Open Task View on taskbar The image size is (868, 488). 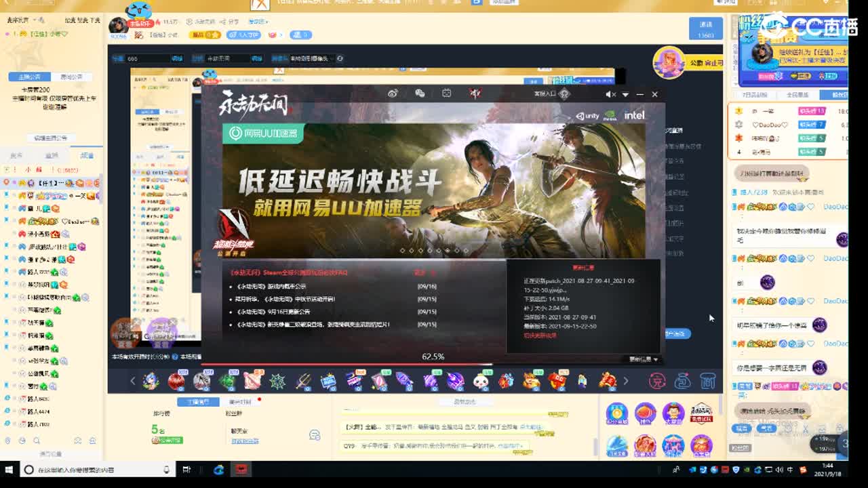[186, 470]
